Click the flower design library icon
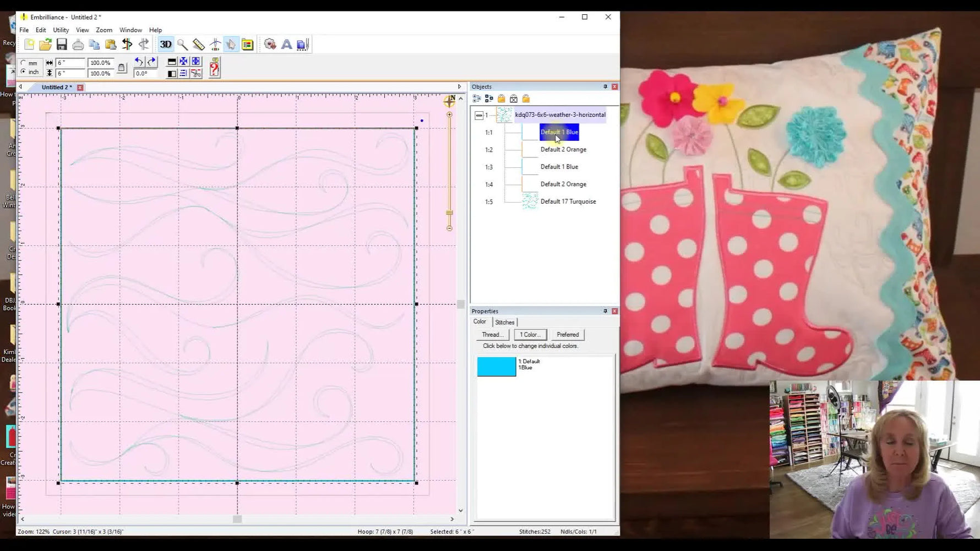The height and width of the screenshot is (551, 980). [x=270, y=45]
